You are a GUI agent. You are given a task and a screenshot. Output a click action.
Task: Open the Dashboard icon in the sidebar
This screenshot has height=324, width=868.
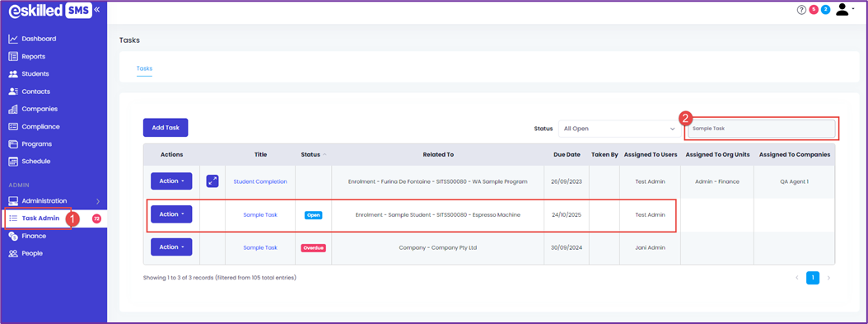point(13,39)
